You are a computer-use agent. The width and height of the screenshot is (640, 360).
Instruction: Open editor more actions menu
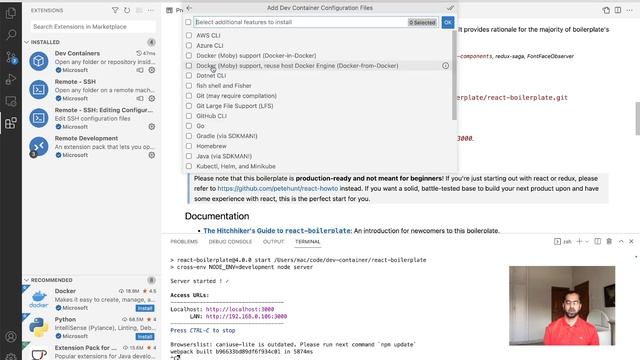pos(629,10)
